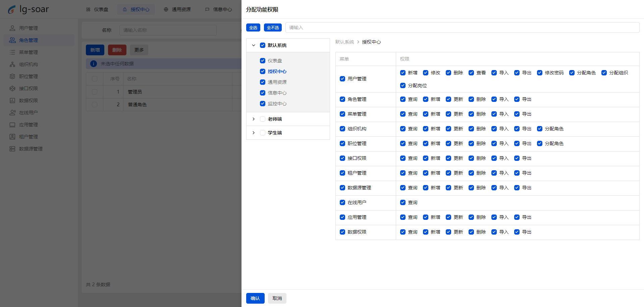The height and width of the screenshot is (307, 644).
Task: Click 全不选 button
Action: coord(273,27)
